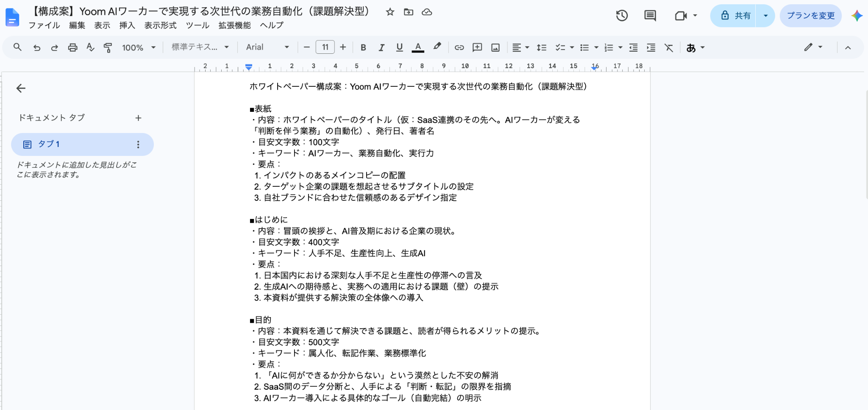Click the 共有 share button

click(x=733, y=16)
